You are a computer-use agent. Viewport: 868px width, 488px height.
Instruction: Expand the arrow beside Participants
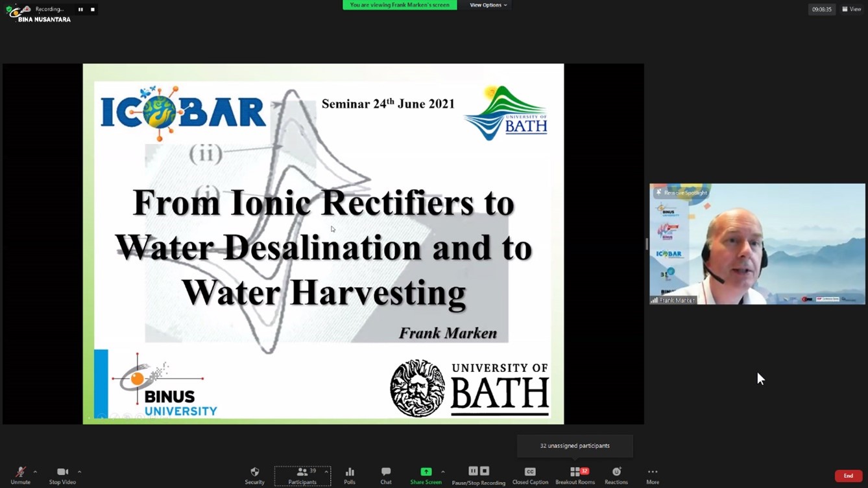326,472
